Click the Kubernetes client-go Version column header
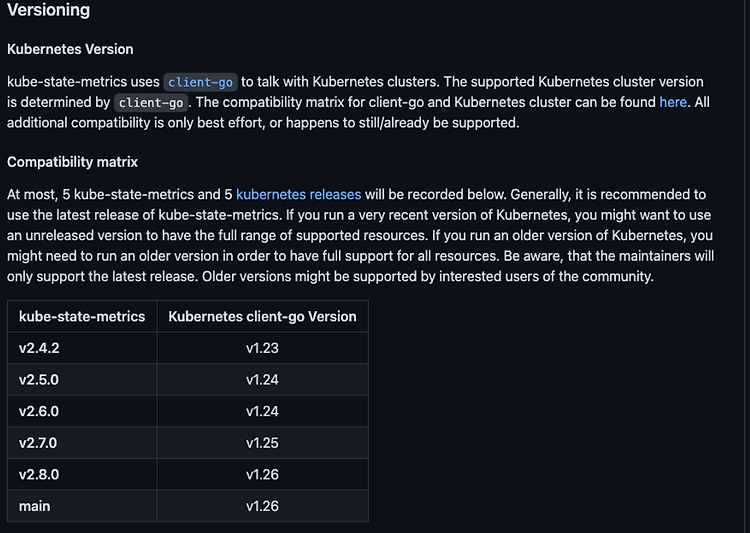Screen dimensions: 750x533 (262, 316)
